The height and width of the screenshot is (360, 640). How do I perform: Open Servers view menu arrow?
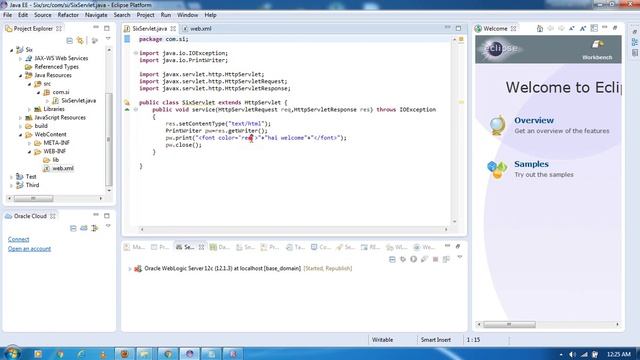click(460, 258)
